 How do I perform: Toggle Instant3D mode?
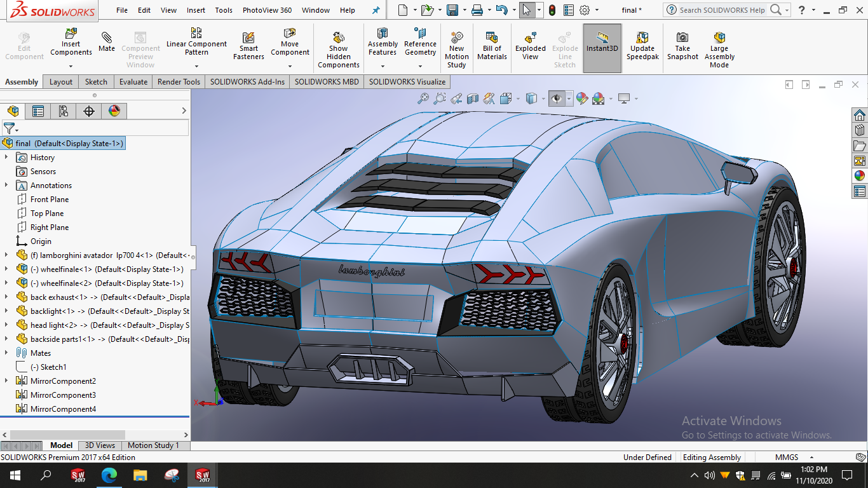[602, 48]
